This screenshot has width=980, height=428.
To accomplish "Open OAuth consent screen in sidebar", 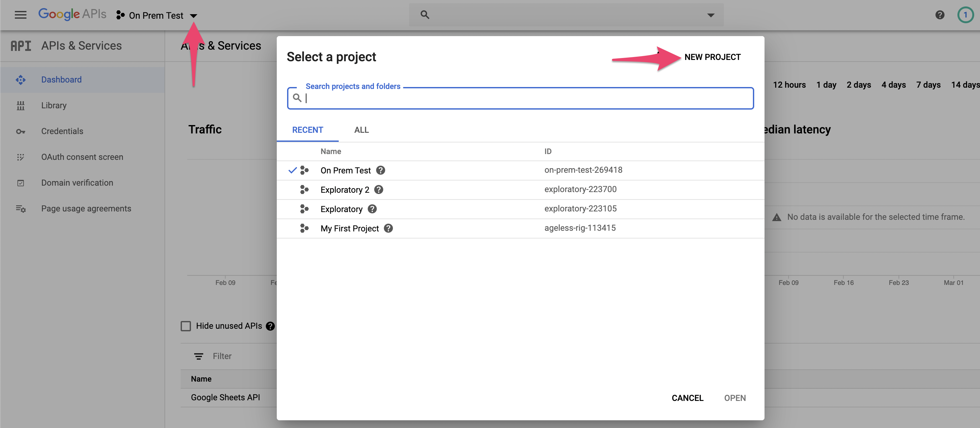I will [x=82, y=157].
